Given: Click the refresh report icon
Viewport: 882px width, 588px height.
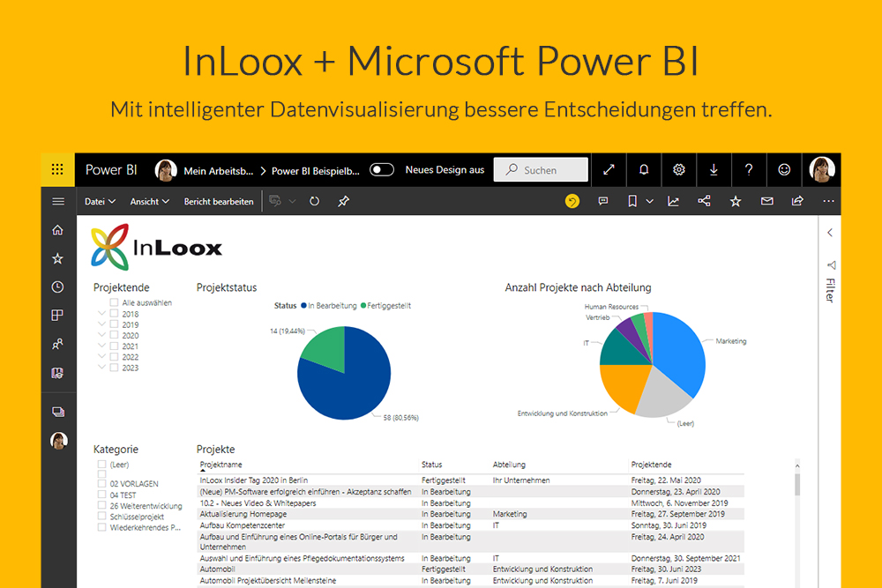Looking at the screenshot, I should coord(315,201).
